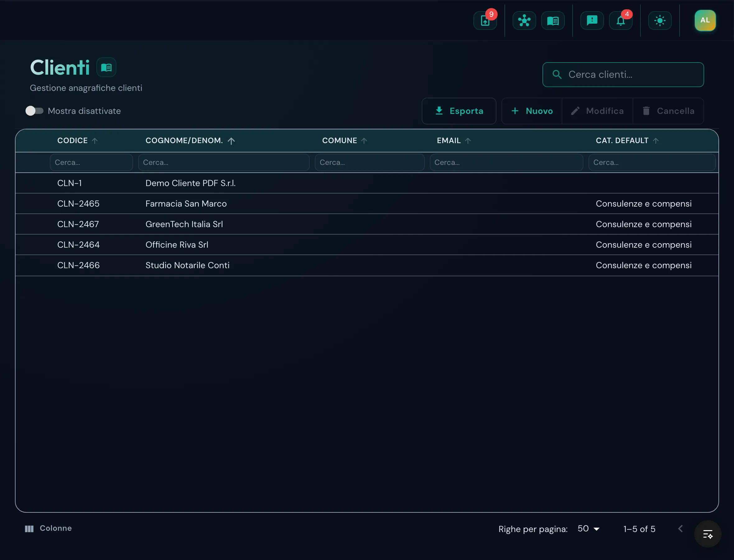Focus the Cerca clienti search field
Image resolution: width=734 pixels, height=560 pixels.
[623, 75]
